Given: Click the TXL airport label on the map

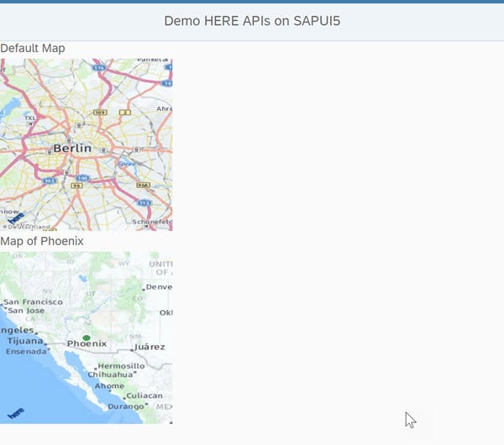Looking at the screenshot, I should (30, 118).
